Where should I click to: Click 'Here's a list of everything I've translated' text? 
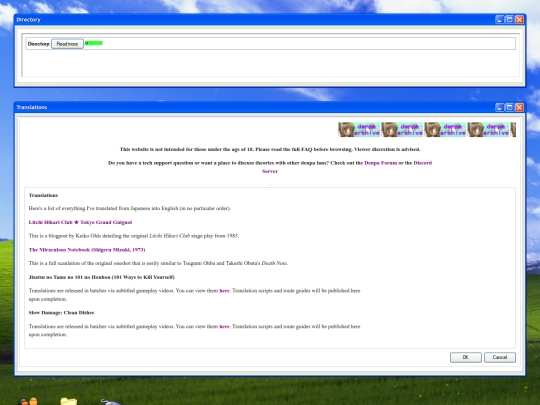pyautogui.click(x=130, y=208)
